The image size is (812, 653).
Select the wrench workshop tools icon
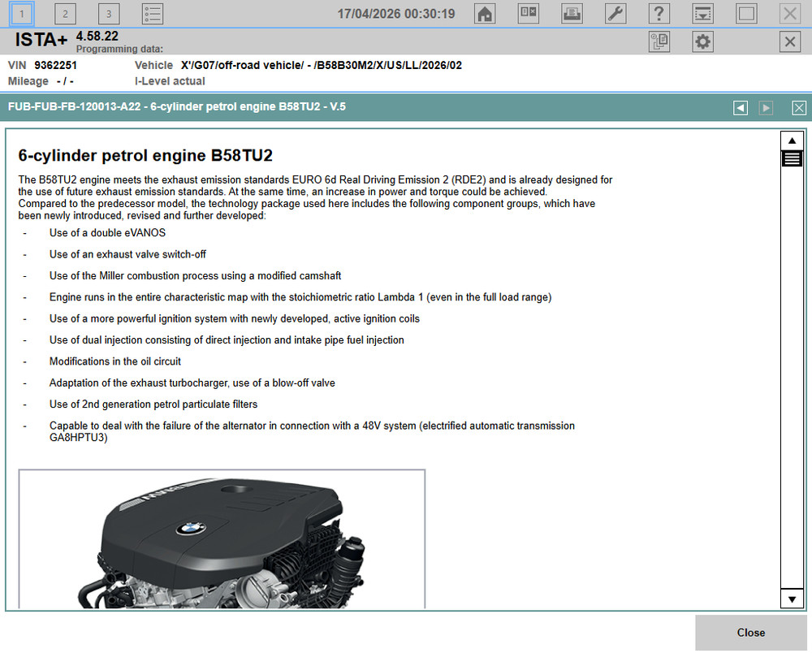(x=615, y=13)
